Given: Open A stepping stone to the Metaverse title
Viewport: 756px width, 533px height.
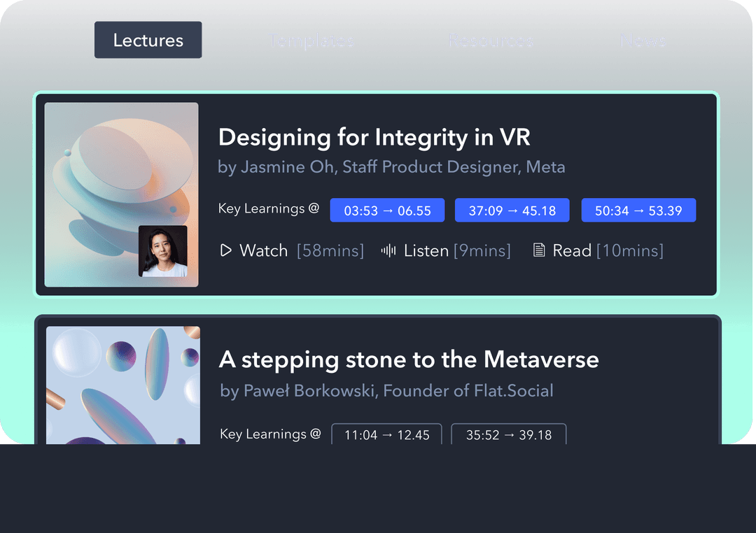Looking at the screenshot, I should pos(409,360).
